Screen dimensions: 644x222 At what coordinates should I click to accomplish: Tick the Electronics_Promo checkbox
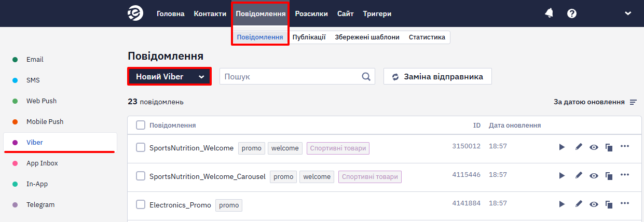pyautogui.click(x=141, y=205)
